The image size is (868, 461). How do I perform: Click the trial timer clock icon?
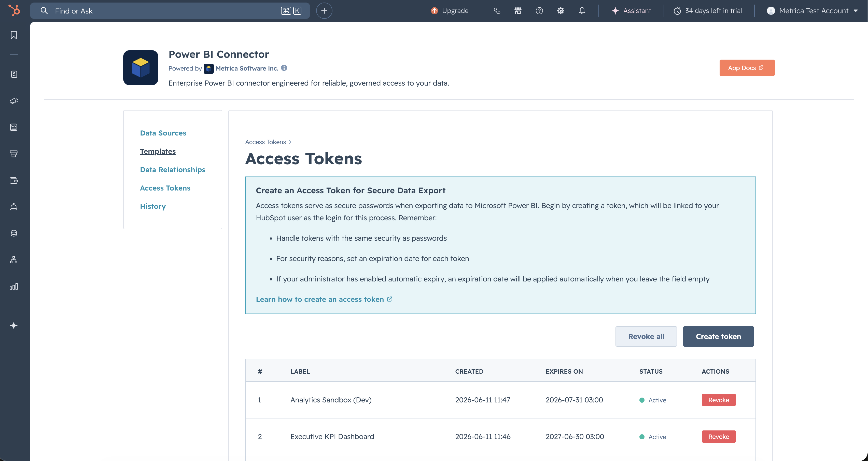677,11
